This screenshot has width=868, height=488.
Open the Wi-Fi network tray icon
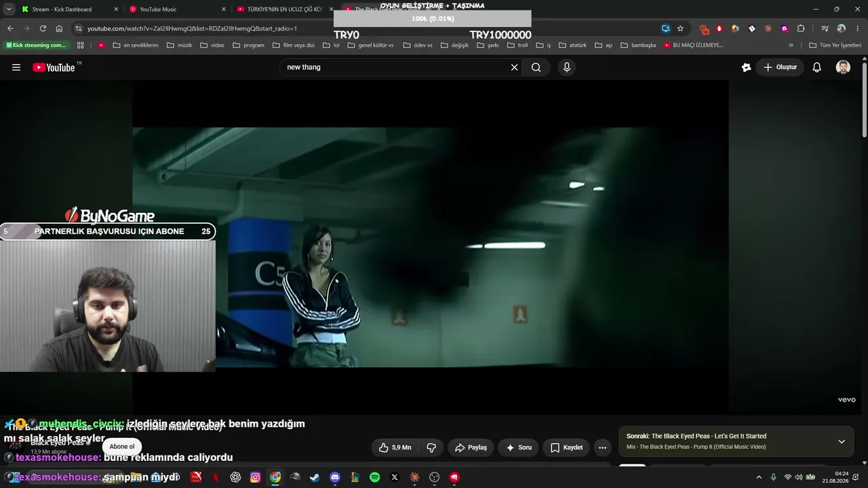(x=788, y=477)
